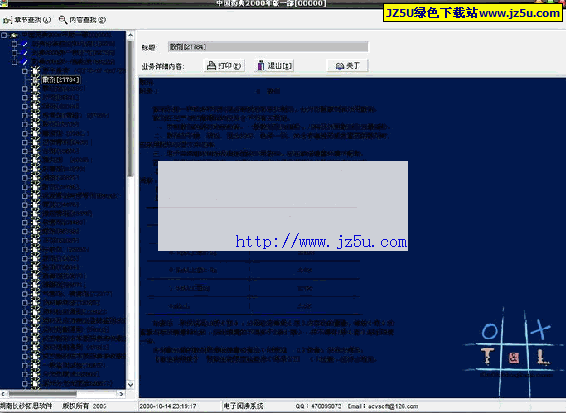Click the tree scrollbar up arrow
Viewport: 566px width, 413px height.
coord(130,35)
